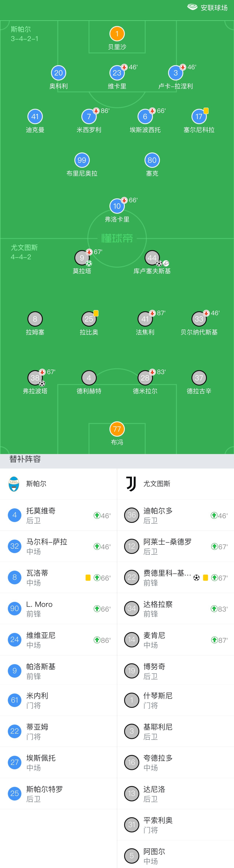Tap goalkeeper number 1 贝里沙 circle
234x868 pixels.
coord(117,34)
